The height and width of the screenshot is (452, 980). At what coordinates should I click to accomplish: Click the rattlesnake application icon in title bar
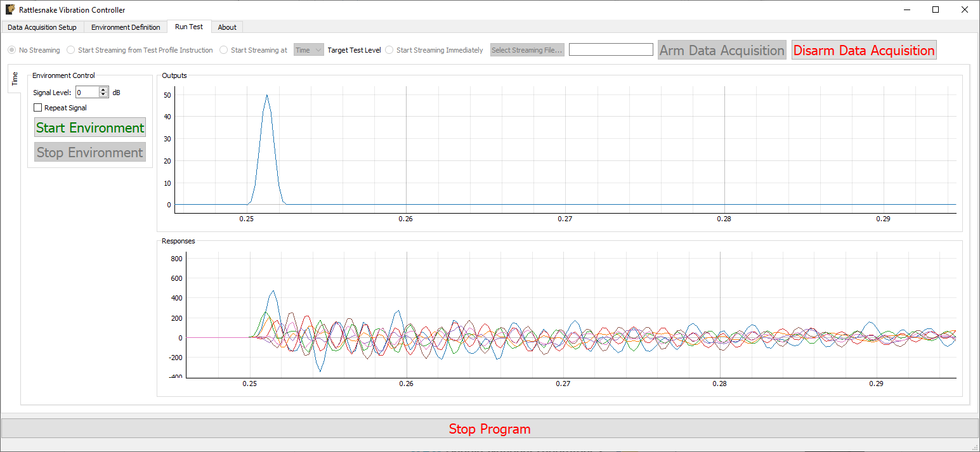tap(9, 10)
